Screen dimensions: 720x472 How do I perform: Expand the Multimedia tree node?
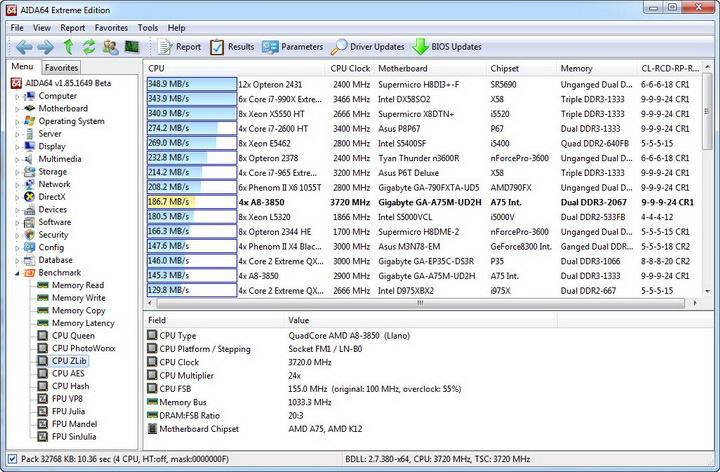pos(17,159)
